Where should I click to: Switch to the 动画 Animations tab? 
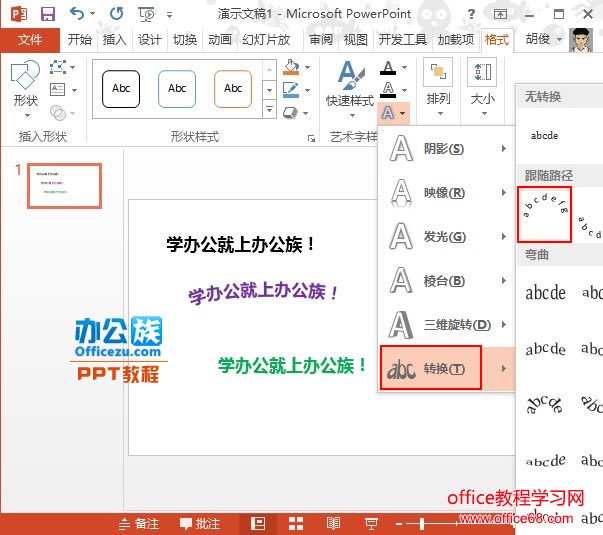coord(220,39)
